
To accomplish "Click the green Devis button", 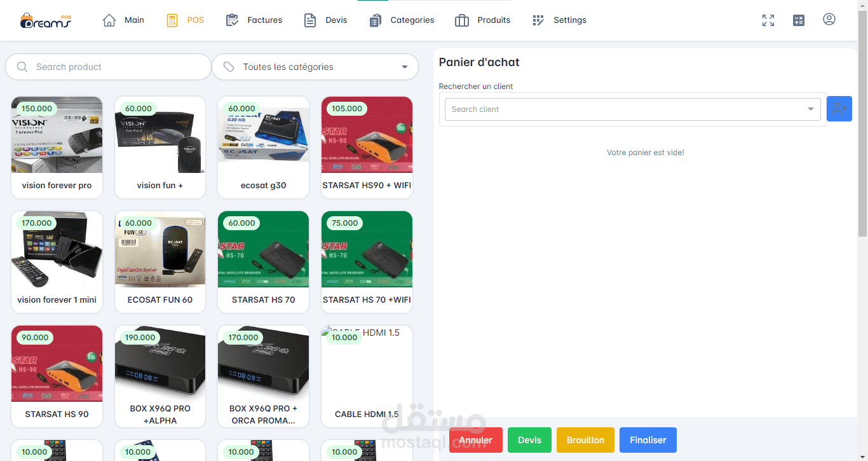I will (x=530, y=440).
